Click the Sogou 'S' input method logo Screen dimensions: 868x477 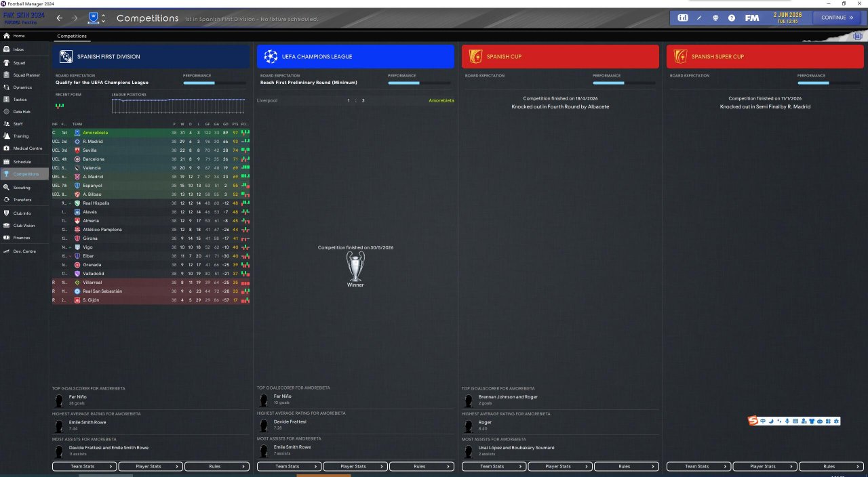point(753,421)
